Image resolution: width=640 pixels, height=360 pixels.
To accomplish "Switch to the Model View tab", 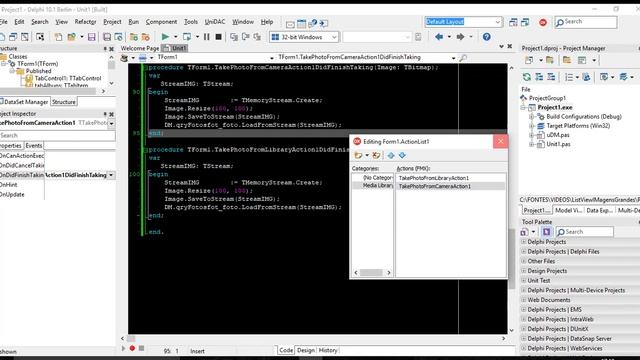I will click(x=568, y=211).
